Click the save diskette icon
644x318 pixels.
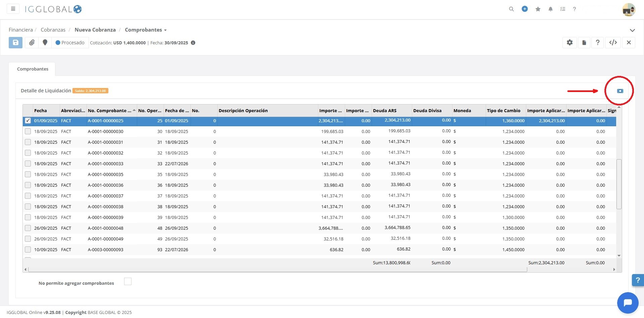(15, 43)
